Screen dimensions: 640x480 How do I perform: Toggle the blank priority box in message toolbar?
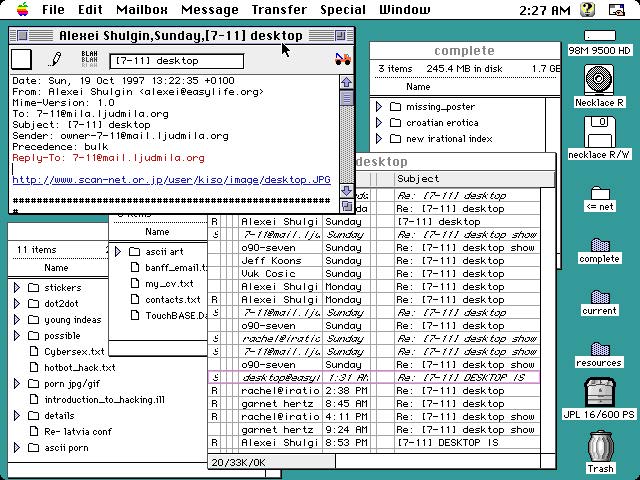22,61
